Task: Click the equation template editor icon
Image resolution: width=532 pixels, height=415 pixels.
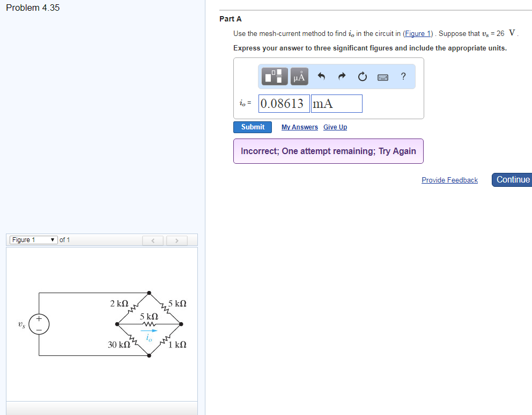Action: (274, 76)
